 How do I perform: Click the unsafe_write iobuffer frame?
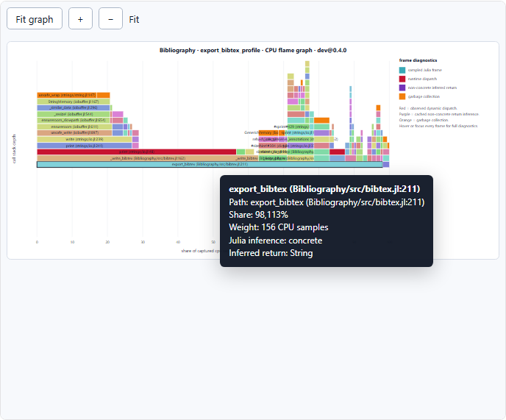[74, 132]
